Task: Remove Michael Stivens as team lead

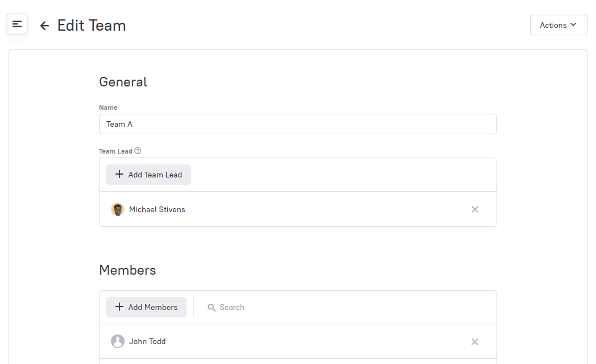Action: [x=475, y=209]
